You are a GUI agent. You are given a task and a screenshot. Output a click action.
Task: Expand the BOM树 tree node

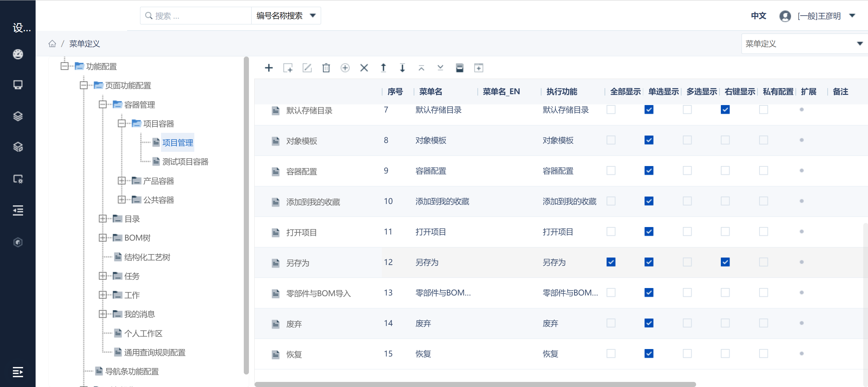click(x=102, y=238)
